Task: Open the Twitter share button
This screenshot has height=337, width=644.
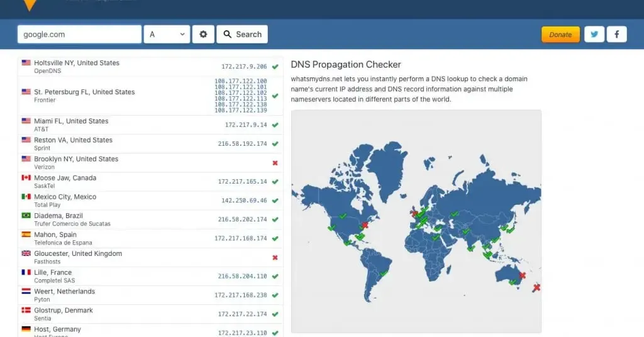Action: (x=594, y=35)
